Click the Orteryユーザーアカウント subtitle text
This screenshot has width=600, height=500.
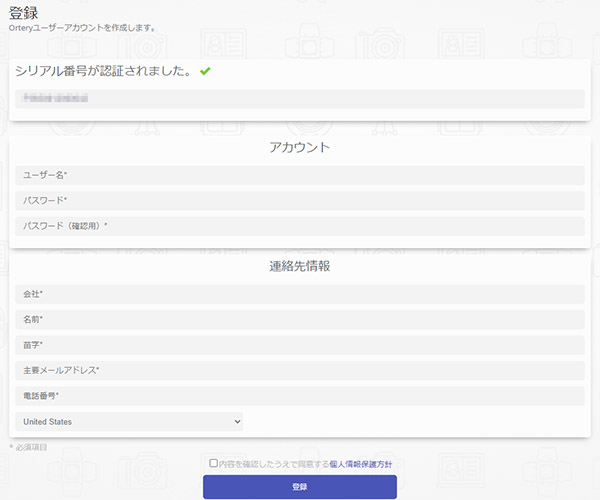coord(82,28)
